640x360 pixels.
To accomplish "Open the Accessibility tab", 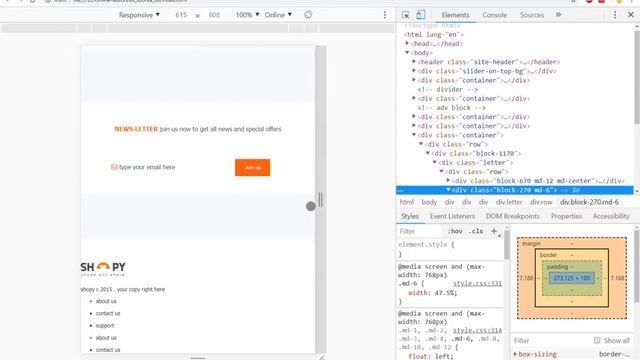I will (611, 216).
